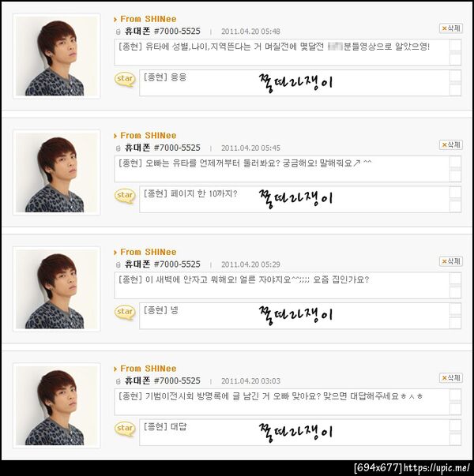The image size is (474, 476).
Task: Delete the 05:45 message with 삭제 button
Action: pos(451,144)
